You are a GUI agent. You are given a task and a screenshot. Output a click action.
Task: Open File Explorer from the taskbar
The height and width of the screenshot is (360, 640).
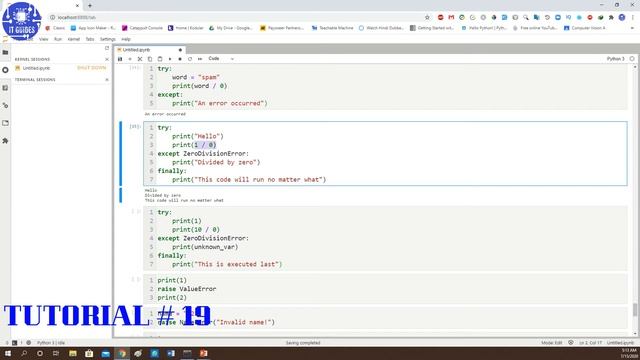point(73,353)
